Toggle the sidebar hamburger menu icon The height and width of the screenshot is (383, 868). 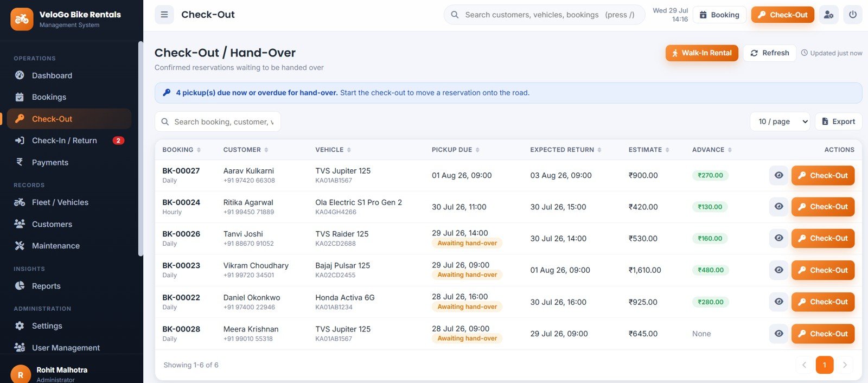pos(164,15)
